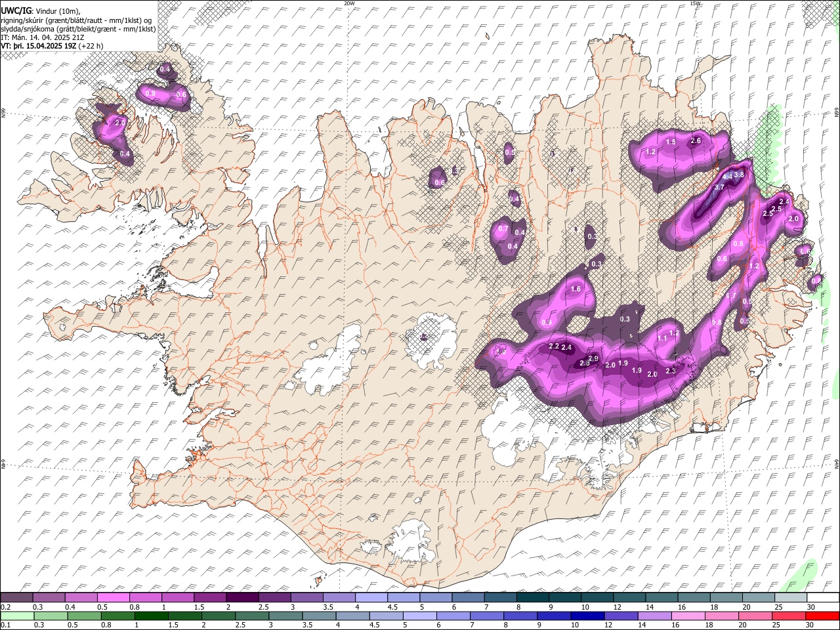840x630 pixels.
Task: Click the pale green rain swatch labeled 0.1
Action: coord(18,616)
